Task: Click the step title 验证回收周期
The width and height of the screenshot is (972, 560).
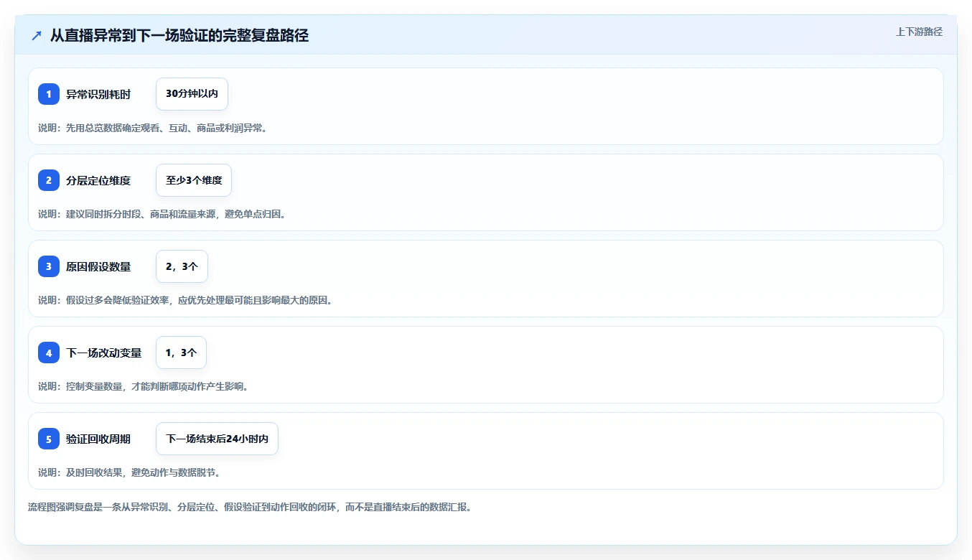Action: 98,439
